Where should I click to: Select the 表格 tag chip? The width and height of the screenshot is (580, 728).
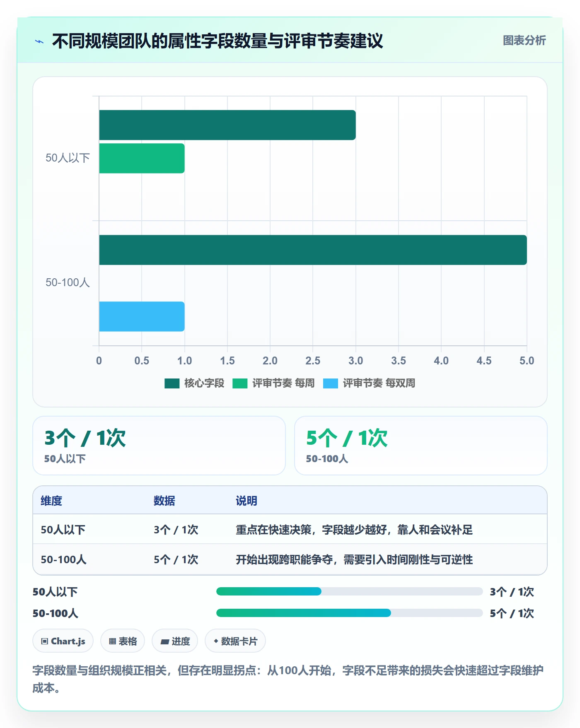point(123,641)
